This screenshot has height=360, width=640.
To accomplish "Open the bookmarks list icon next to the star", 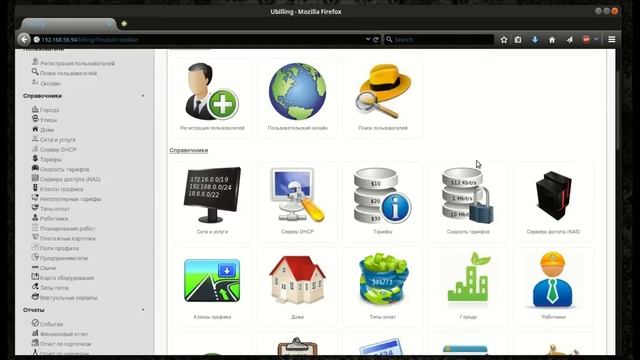I will (518, 40).
